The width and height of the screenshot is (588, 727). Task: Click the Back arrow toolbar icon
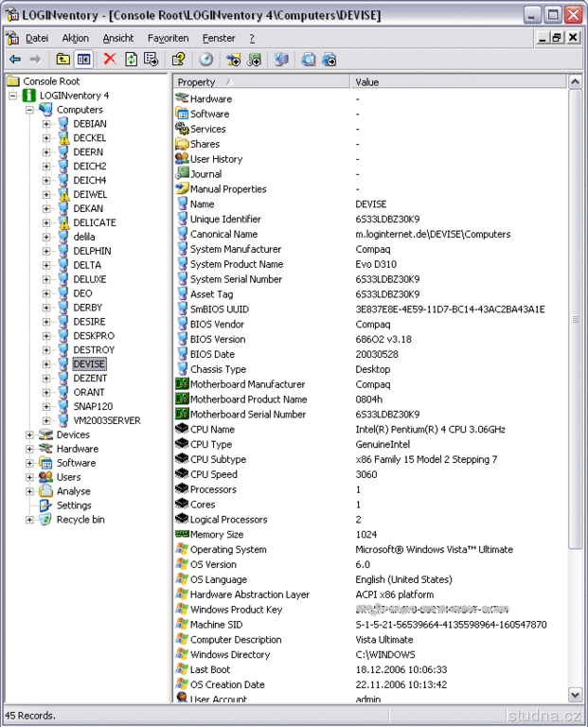[x=15, y=60]
